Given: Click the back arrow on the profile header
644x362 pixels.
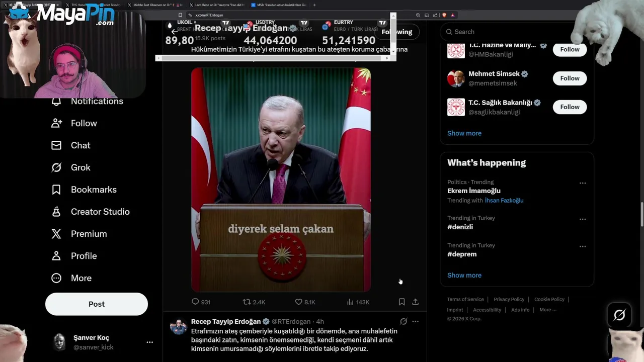Looking at the screenshot, I should click(175, 32).
